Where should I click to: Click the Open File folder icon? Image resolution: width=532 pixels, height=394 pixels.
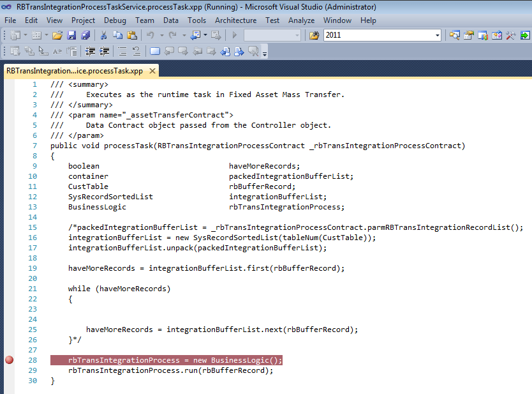[57, 35]
